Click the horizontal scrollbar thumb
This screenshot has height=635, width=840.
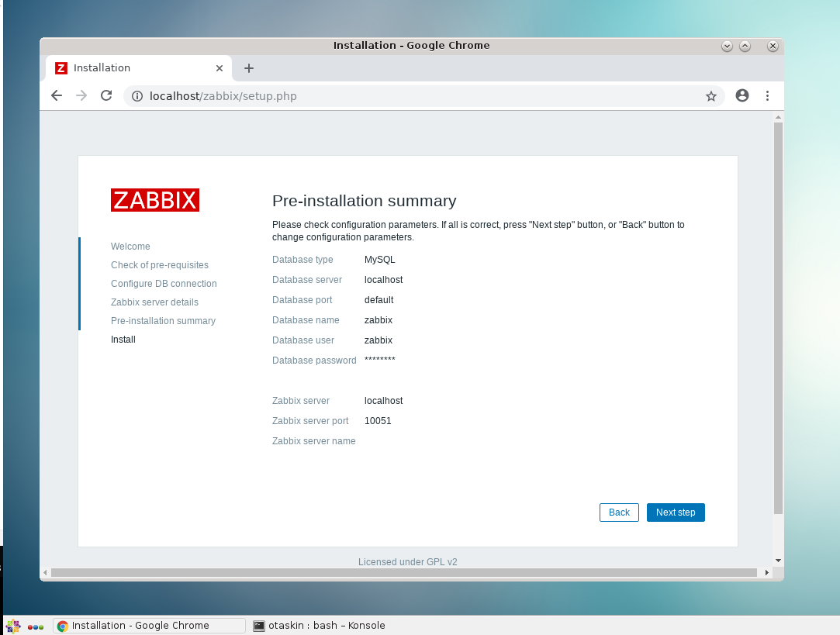tap(404, 572)
